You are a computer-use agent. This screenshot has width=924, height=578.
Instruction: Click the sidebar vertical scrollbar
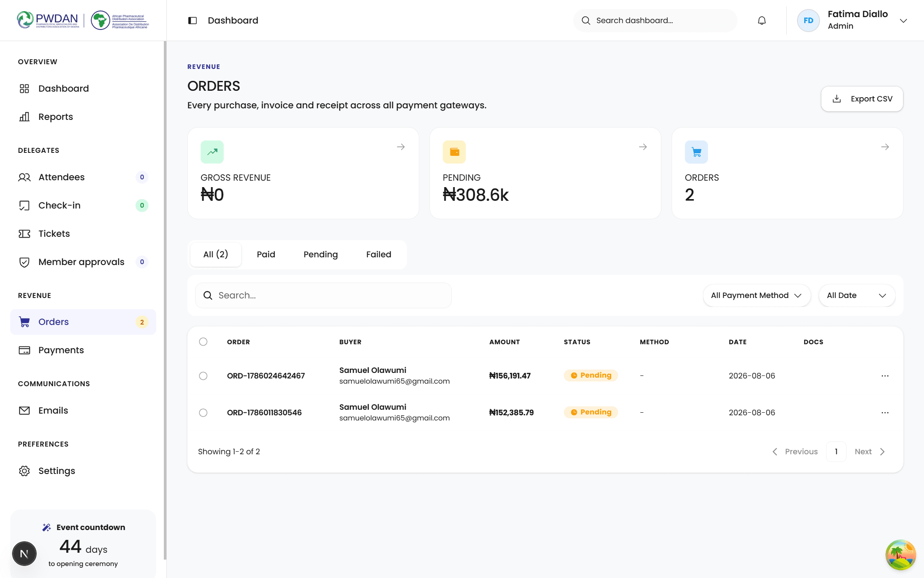[165, 300]
